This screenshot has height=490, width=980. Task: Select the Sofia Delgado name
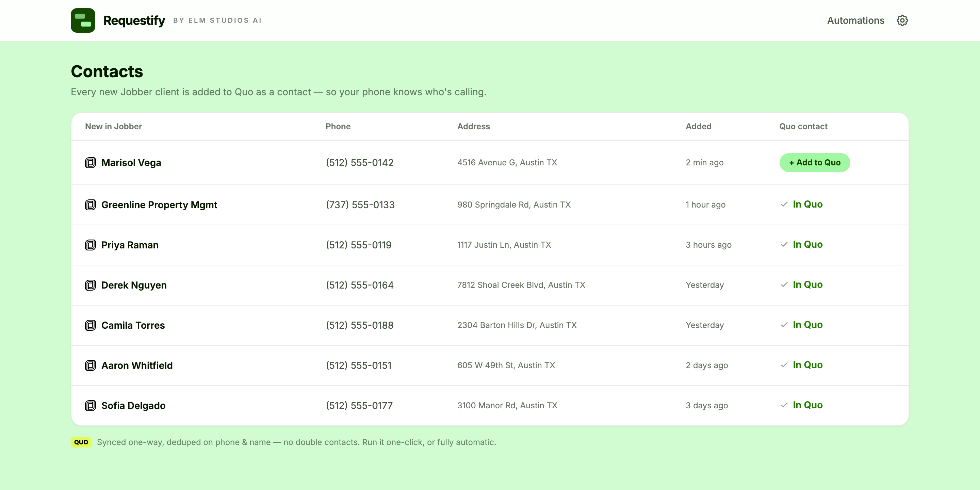coord(133,406)
